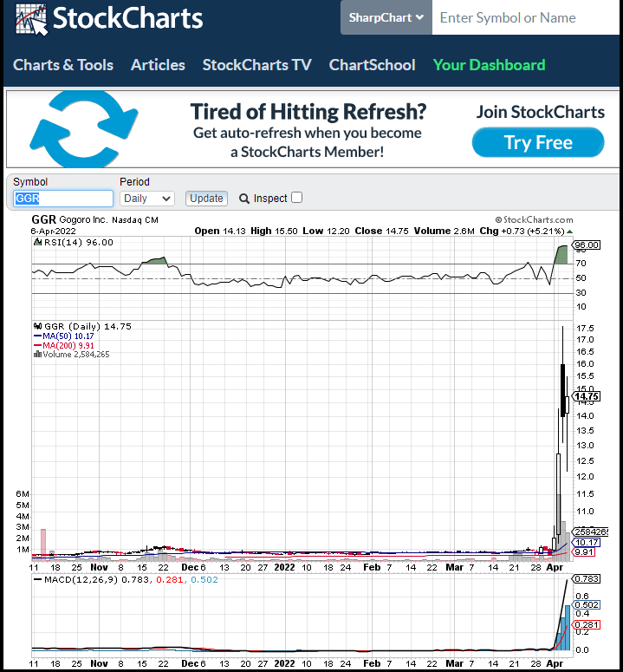This screenshot has width=623, height=672.
Task: Click the 0.502 histogram axis label
Action: [587, 605]
